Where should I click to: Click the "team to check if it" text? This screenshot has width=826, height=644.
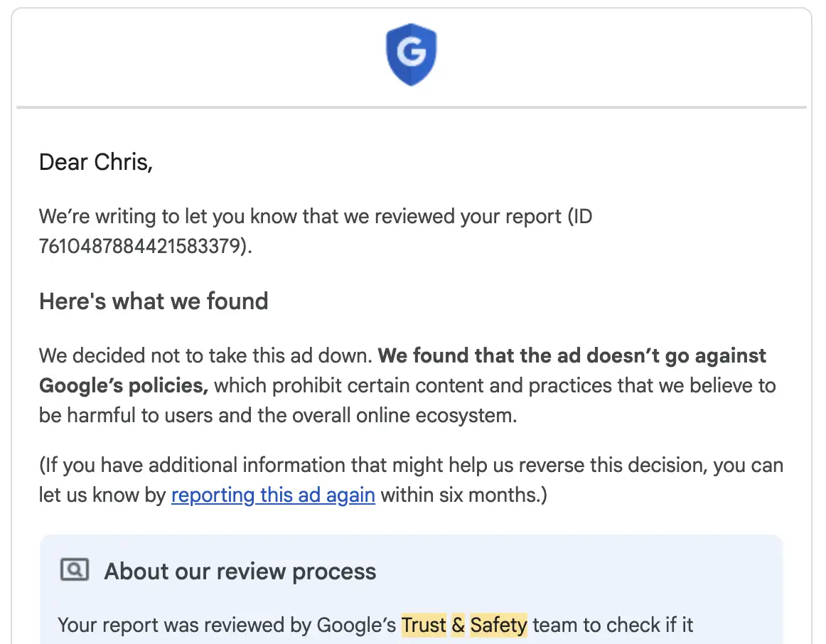[x=613, y=625]
